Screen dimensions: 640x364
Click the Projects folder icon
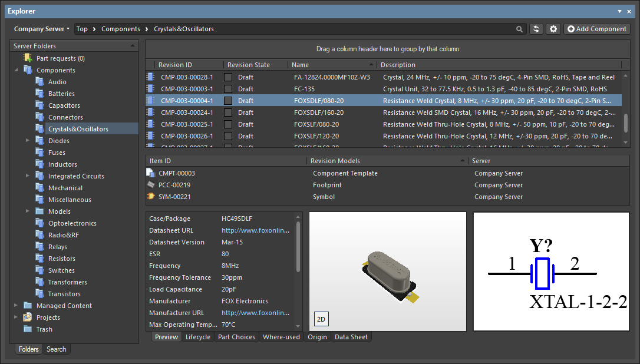pyautogui.click(x=28, y=317)
